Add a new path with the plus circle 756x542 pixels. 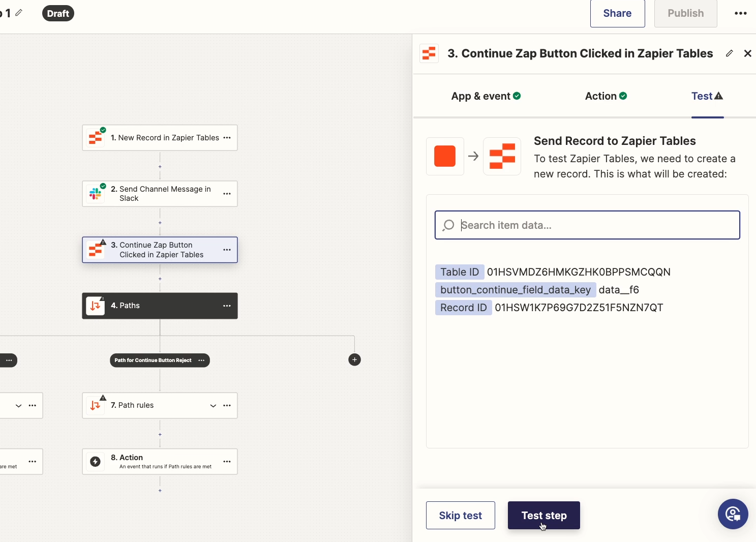point(355,360)
